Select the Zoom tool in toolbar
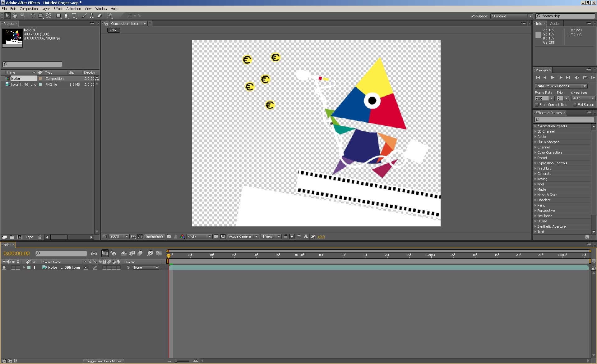The width and height of the screenshot is (597, 364). coord(23,16)
